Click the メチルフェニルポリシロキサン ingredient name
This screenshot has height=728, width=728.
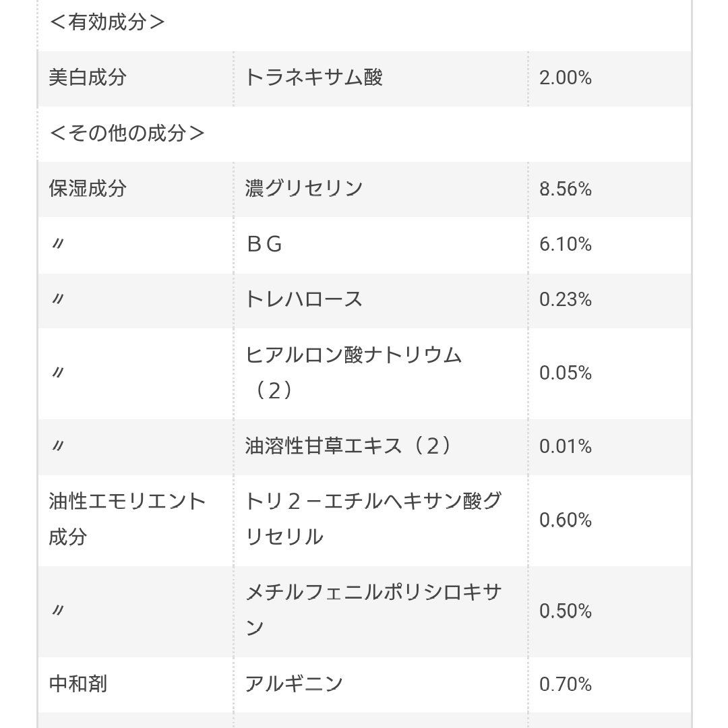(x=373, y=610)
